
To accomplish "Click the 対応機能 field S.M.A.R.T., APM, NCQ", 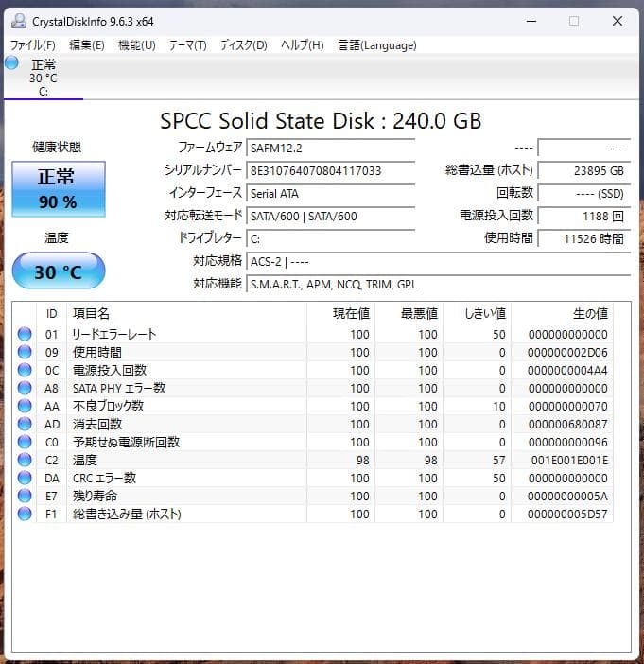I will coord(438,284).
